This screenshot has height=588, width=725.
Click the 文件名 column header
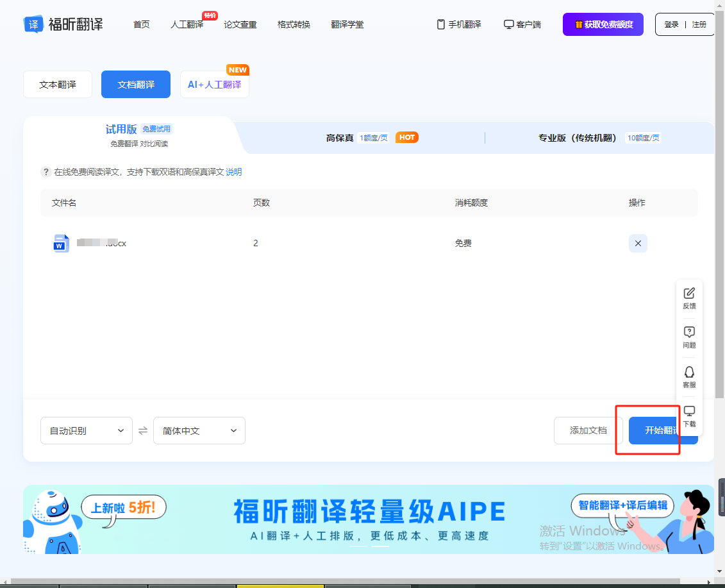(x=64, y=203)
